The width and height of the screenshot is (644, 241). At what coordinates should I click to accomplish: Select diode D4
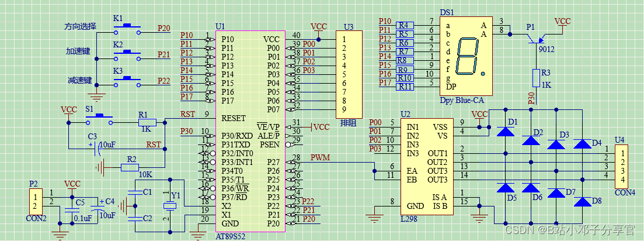[582, 144]
